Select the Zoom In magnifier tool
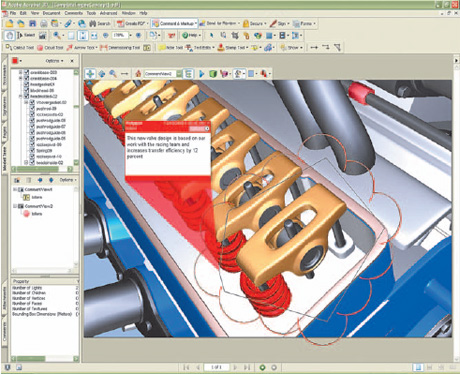The height and width of the screenshot is (374, 460). [57, 35]
